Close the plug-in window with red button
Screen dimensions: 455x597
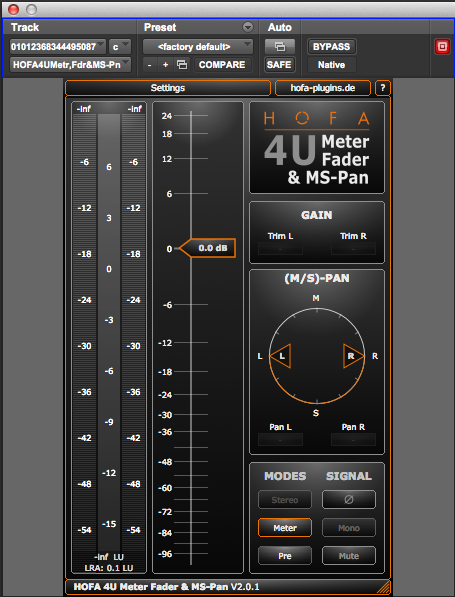13,9
